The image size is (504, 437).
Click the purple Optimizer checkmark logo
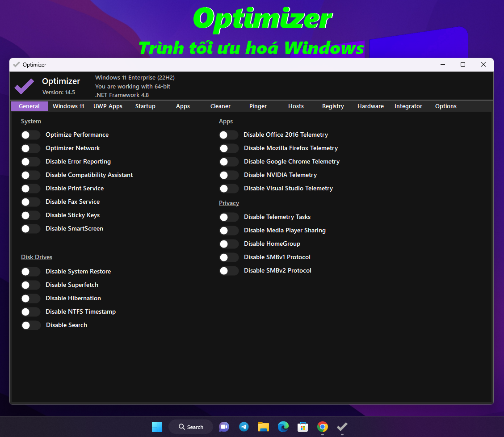(24, 86)
